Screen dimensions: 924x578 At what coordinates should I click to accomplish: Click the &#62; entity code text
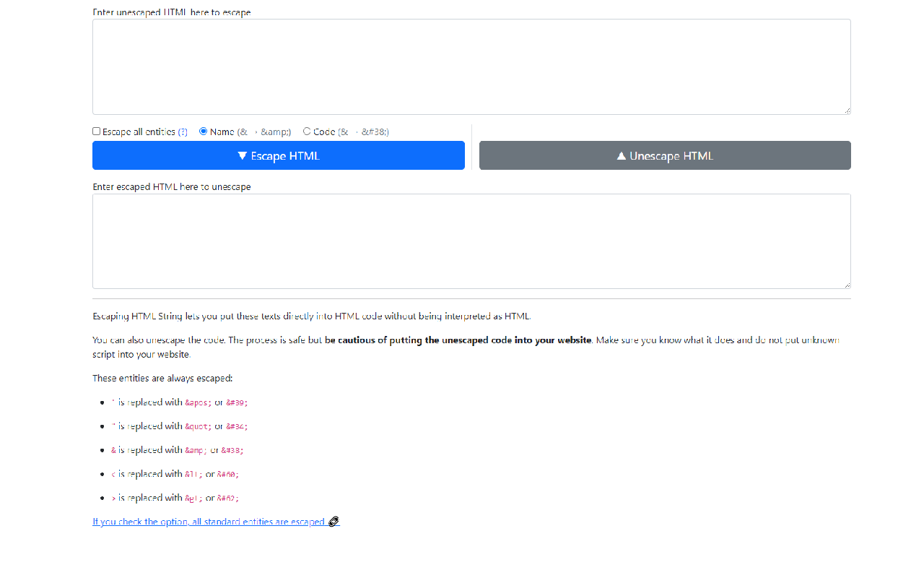tap(228, 499)
